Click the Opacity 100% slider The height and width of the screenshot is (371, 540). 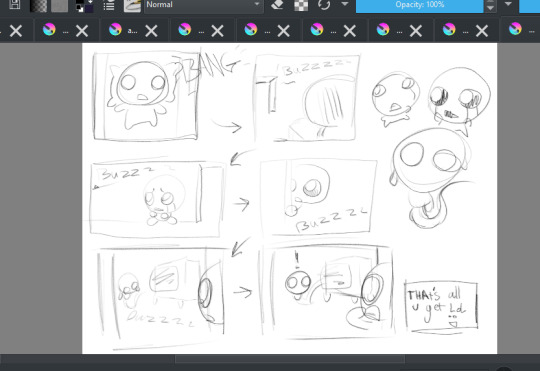(x=419, y=5)
